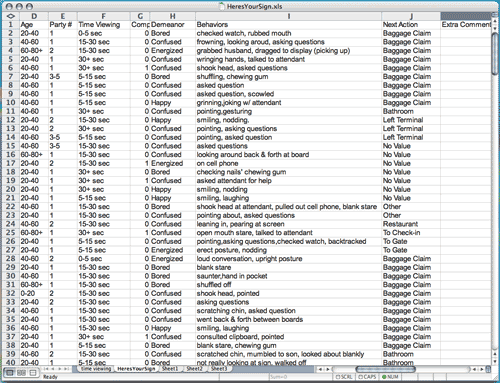This screenshot has height=383, width=500.
Task: Click vertical scrollbar down arrow
Action: tap(495, 361)
